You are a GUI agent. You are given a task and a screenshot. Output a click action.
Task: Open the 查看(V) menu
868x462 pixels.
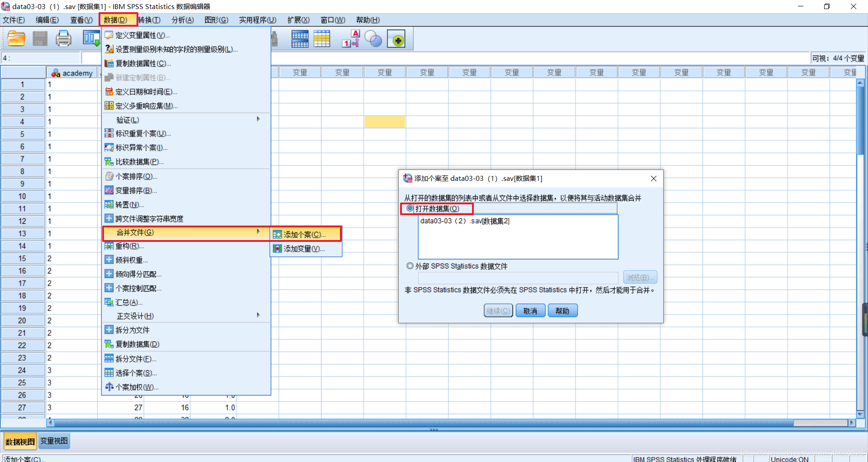coord(81,20)
